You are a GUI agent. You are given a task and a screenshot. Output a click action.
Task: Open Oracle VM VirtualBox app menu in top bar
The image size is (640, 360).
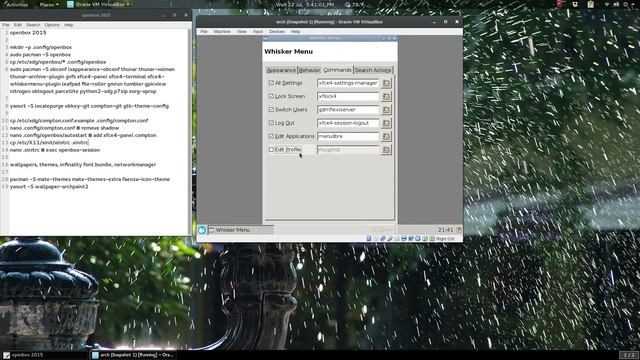point(99,4)
